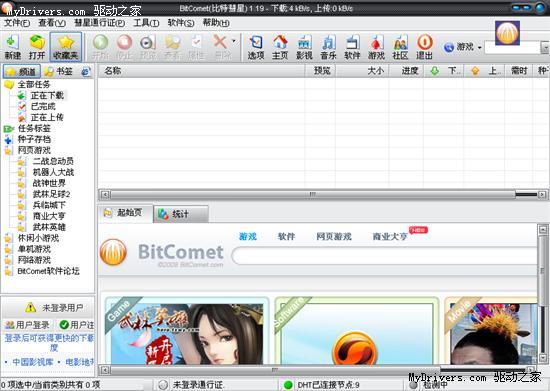Switch to the 起始页 start page tab
Screen dimensions: 550x391
[126, 213]
